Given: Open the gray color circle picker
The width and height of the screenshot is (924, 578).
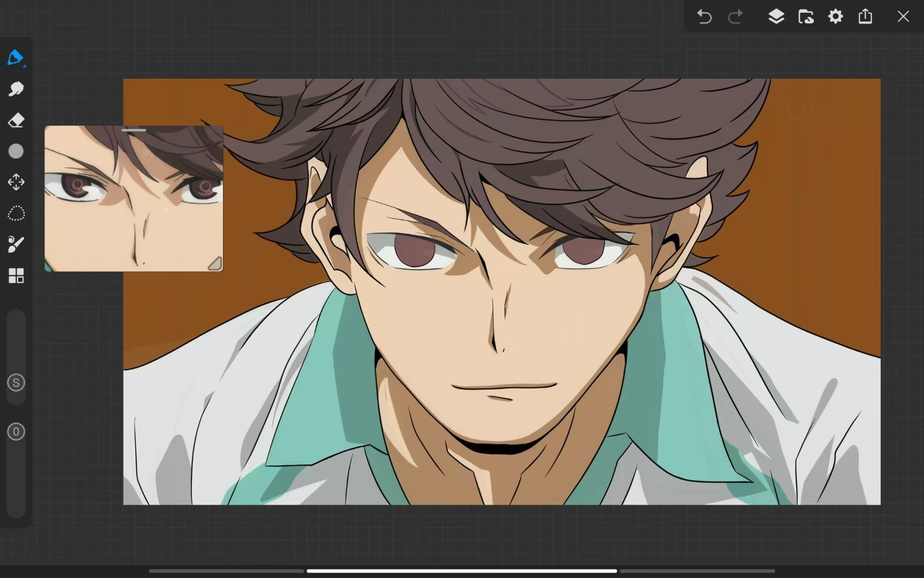Looking at the screenshot, I should tap(16, 151).
